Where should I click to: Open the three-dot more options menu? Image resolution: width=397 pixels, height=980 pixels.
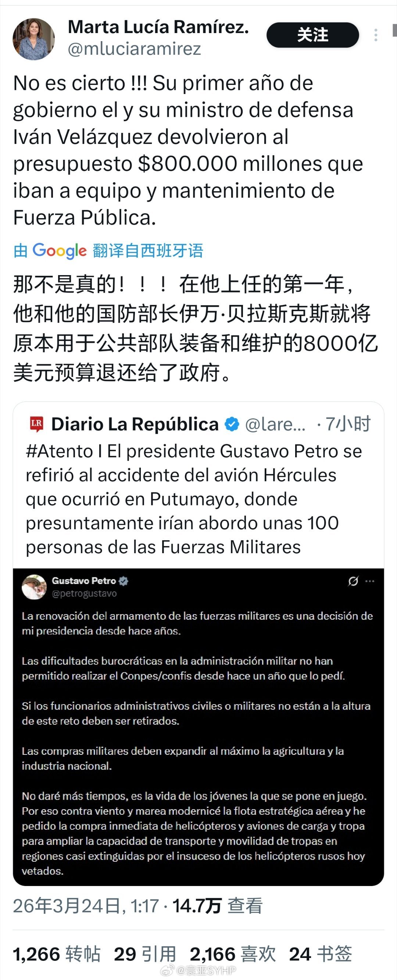376,35
